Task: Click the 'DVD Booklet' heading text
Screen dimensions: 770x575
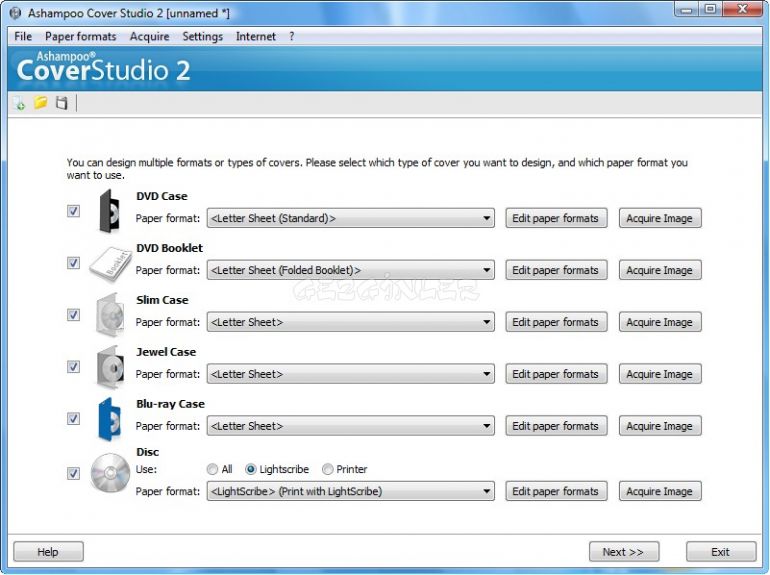Action: (169, 248)
